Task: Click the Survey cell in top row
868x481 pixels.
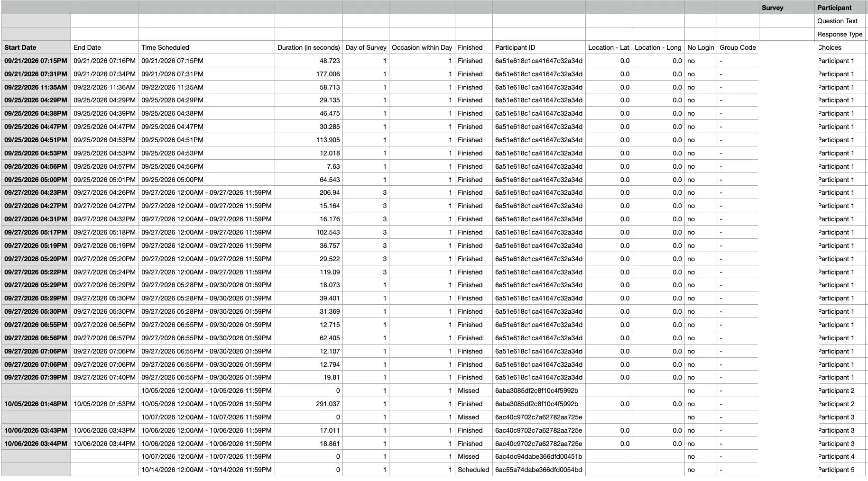Action: point(787,8)
